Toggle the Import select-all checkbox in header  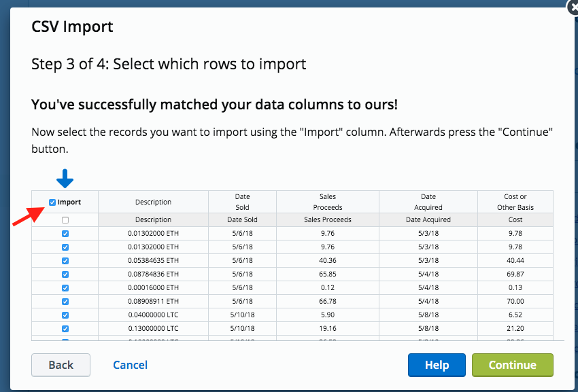click(52, 202)
